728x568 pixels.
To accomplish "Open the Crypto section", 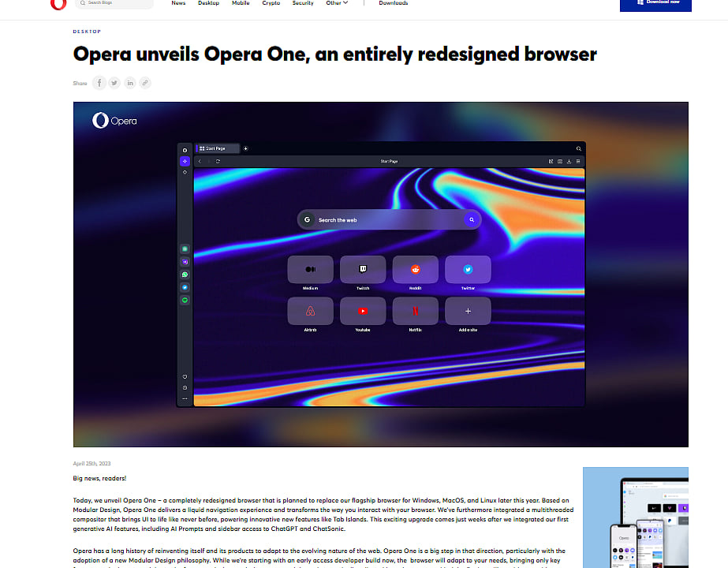I will click(x=271, y=3).
